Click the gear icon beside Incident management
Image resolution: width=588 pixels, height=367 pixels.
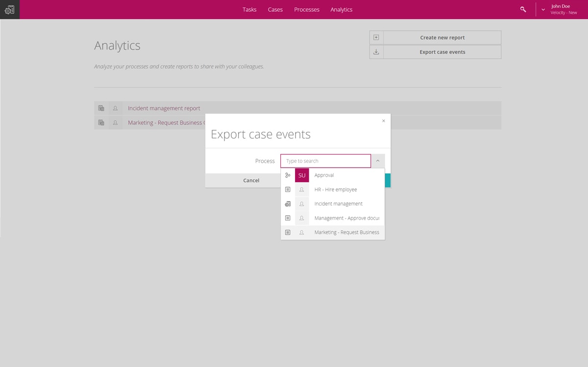[288, 204]
